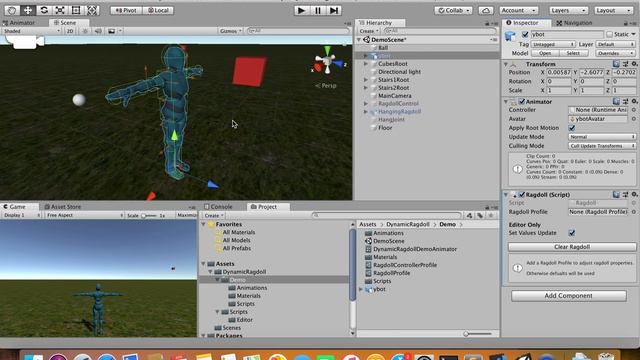Click Position X input field
The width and height of the screenshot is (640, 360).
tap(559, 72)
